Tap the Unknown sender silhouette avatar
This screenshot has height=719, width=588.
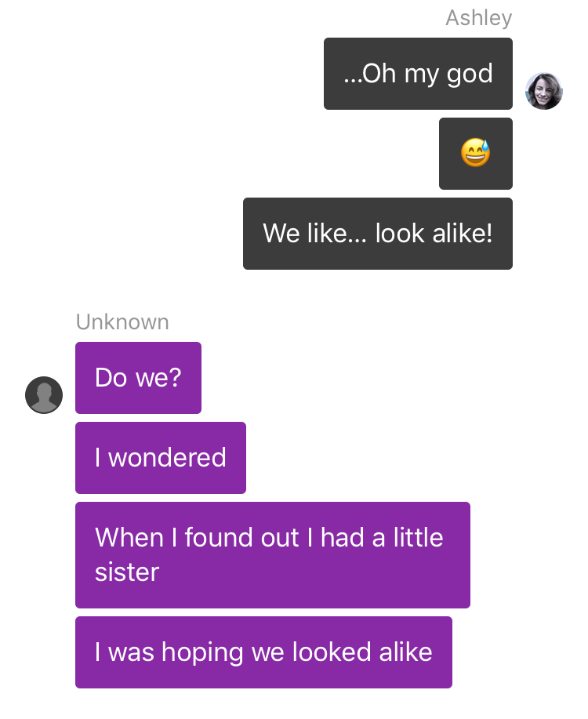pos(44,395)
